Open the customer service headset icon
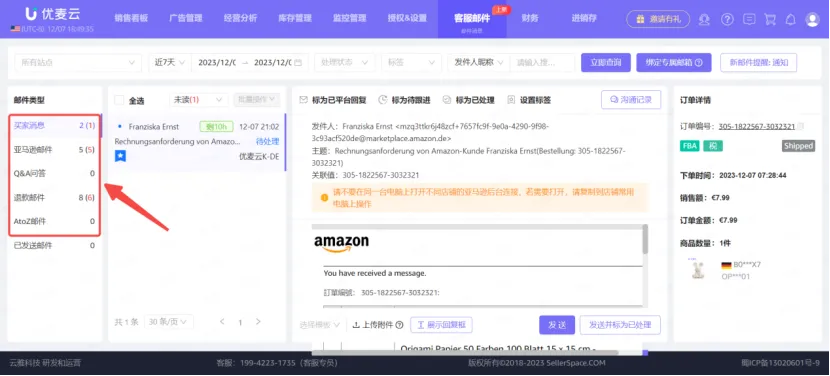 [x=704, y=20]
